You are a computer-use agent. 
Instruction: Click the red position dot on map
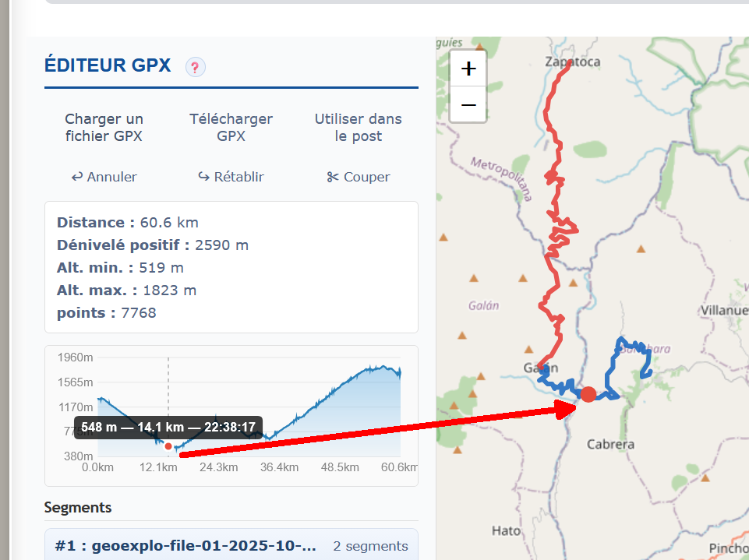click(588, 394)
